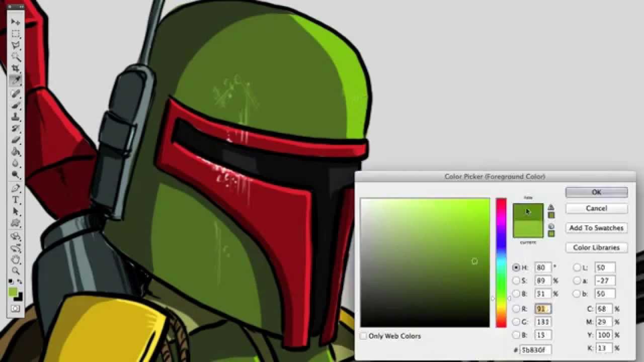Select the S radio button for saturation
Screen dimensions: 644x362
click(516, 281)
